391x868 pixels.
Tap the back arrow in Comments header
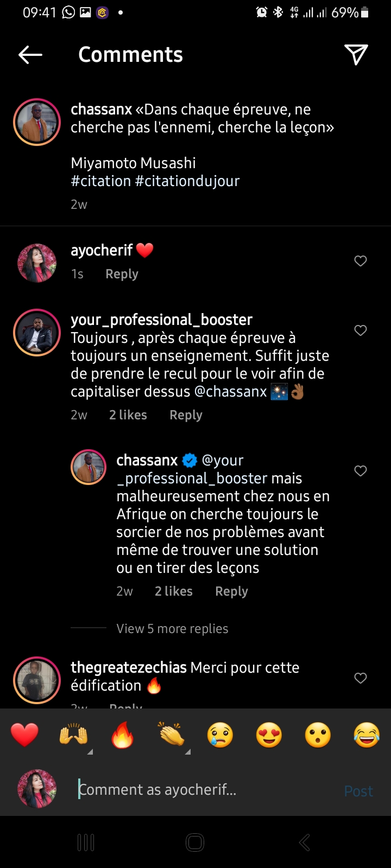[30, 55]
